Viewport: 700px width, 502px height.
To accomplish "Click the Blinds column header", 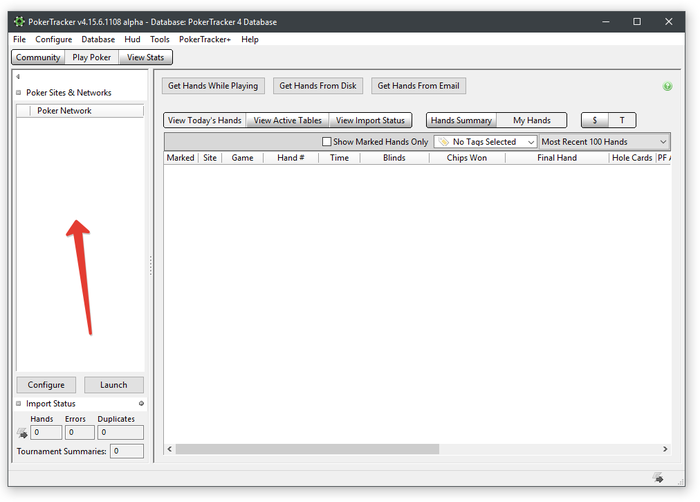I will 394,158.
